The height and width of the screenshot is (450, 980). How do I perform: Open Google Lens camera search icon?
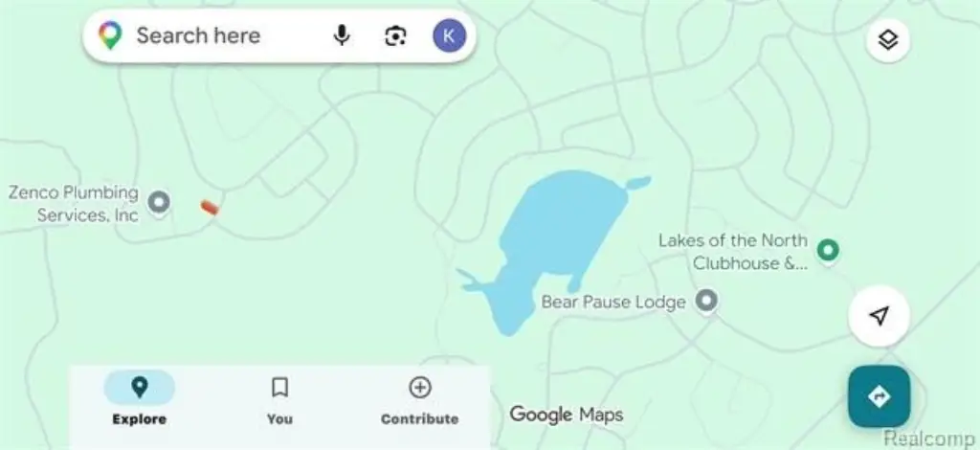click(x=395, y=35)
